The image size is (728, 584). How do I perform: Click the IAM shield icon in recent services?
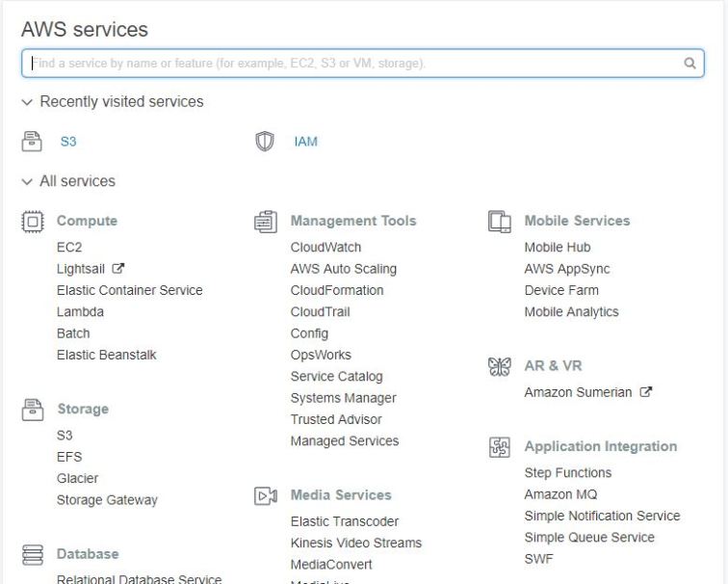point(264,142)
